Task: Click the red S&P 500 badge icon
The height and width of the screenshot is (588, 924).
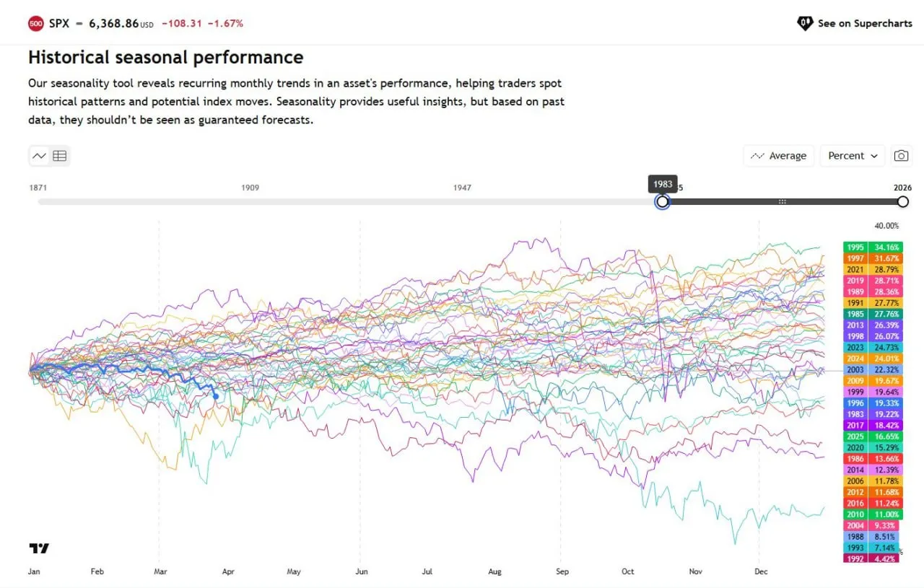Action: (x=35, y=22)
